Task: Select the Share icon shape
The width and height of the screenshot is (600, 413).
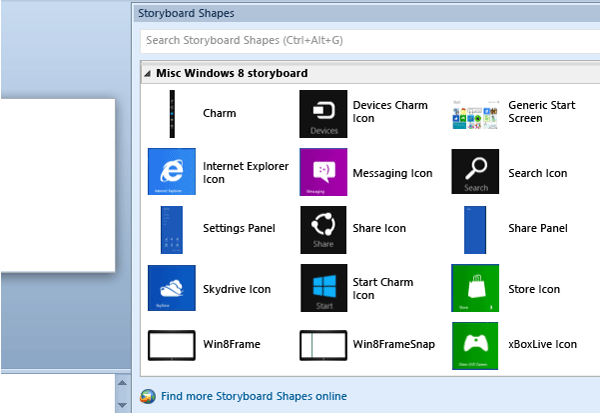Action: 323,230
